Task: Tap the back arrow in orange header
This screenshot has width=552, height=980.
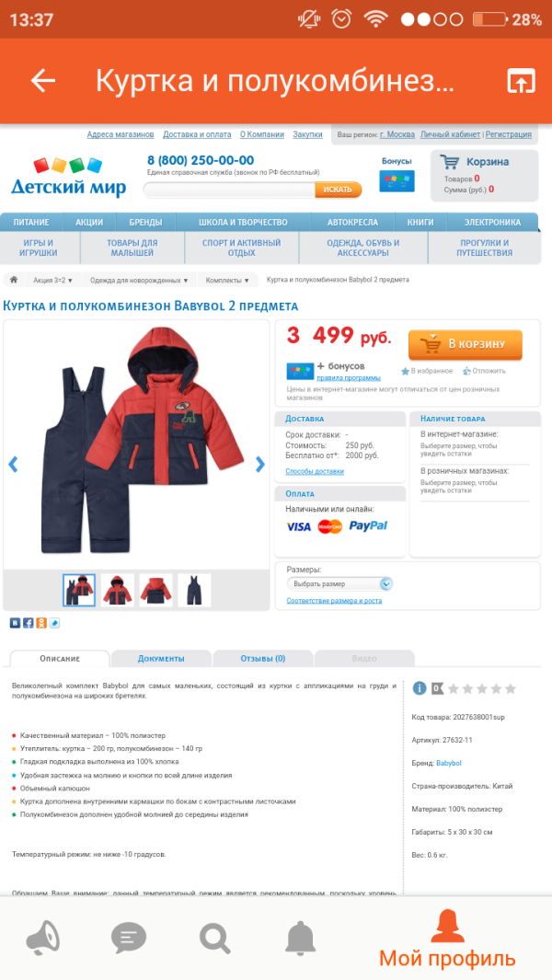Action: pyautogui.click(x=43, y=81)
